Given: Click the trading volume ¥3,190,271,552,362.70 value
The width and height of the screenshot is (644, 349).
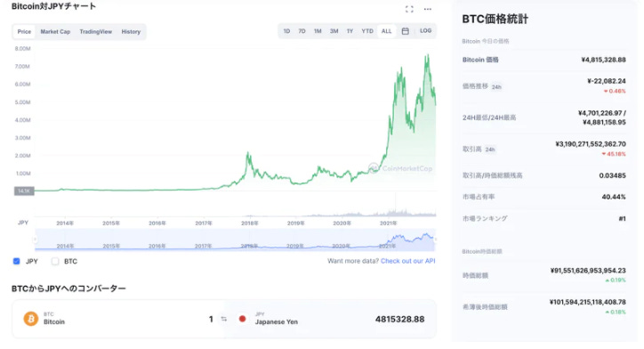Looking at the screenshot, I should tap(591, 144).
